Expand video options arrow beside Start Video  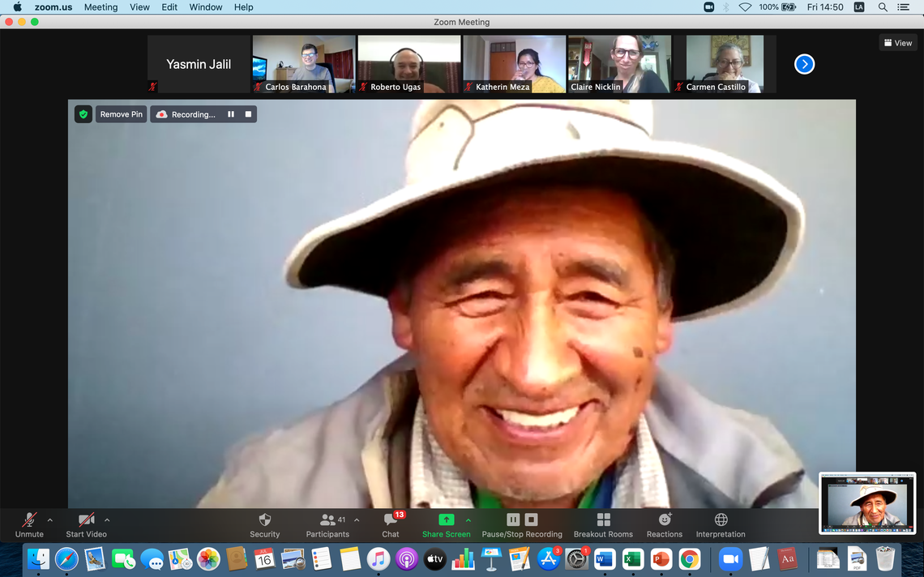click(107, 520)
